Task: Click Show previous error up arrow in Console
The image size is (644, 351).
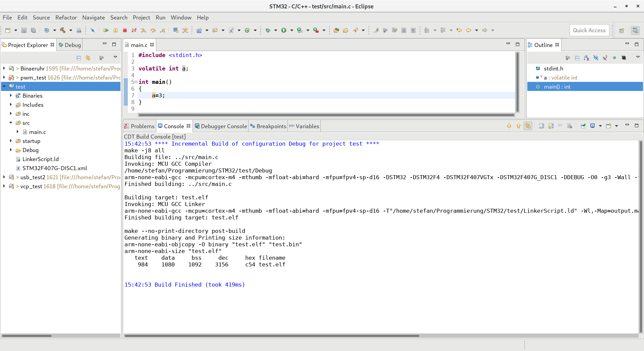Action: pos(519,126)
